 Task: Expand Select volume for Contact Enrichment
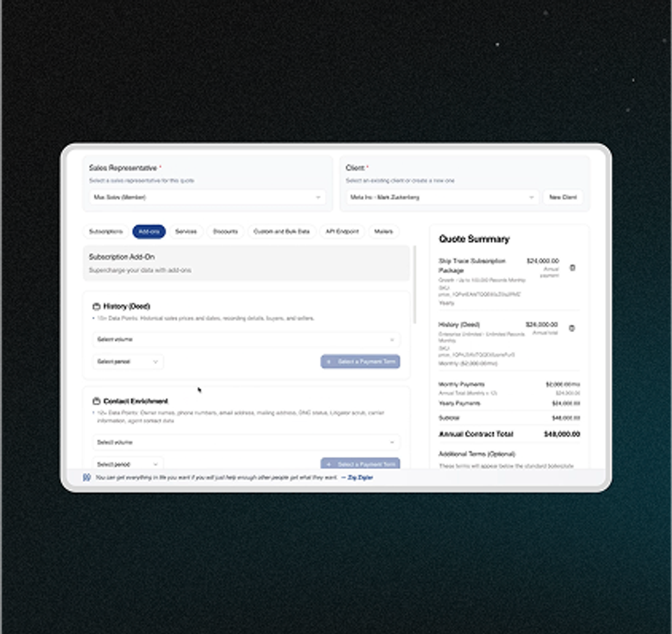click(246, 442)
